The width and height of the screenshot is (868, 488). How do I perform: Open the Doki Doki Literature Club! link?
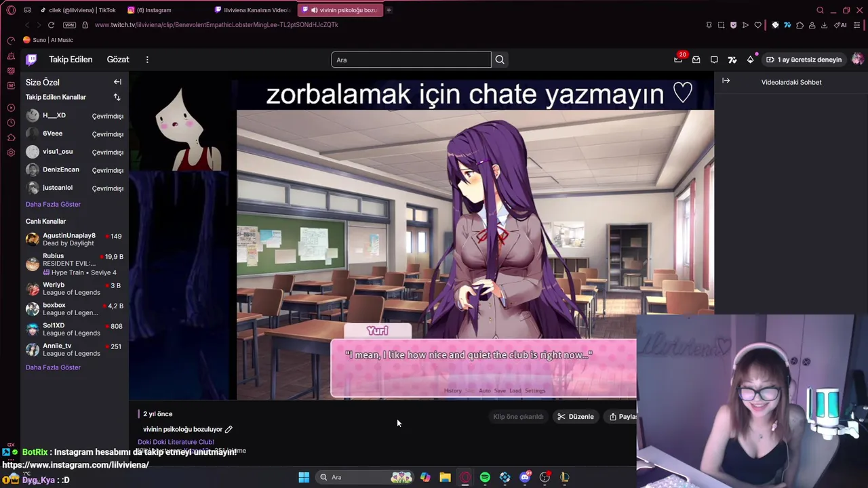click(176, 442)
